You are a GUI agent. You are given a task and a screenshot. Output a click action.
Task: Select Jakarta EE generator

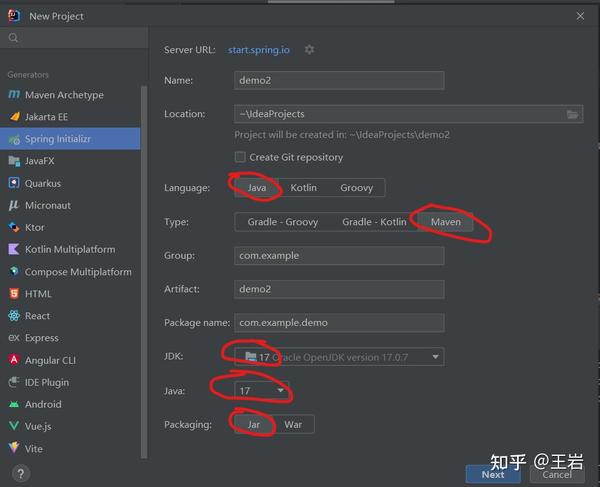[70, 117]
